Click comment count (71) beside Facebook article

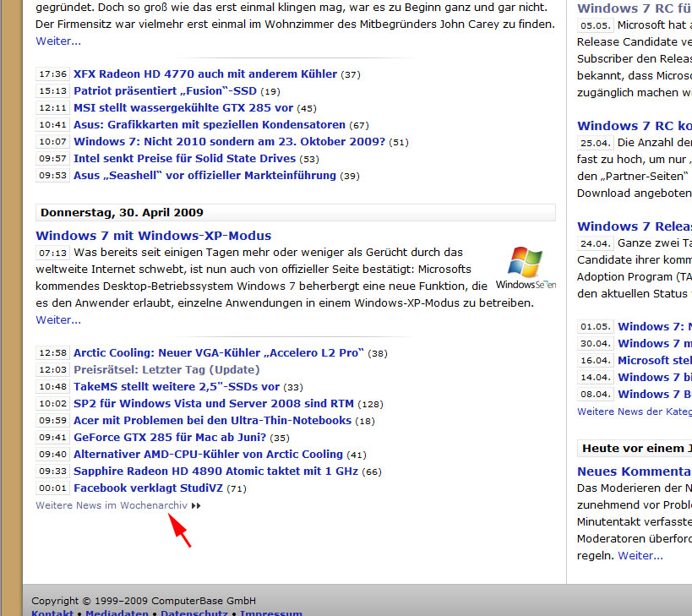click(x=237, y=488)
